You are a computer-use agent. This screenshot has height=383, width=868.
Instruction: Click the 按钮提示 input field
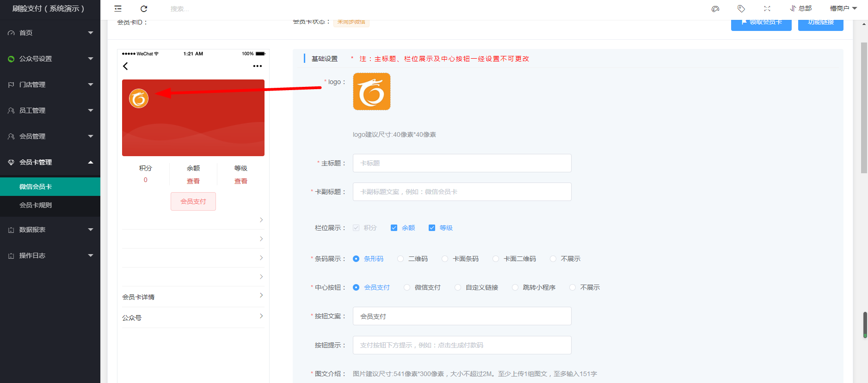462,345
